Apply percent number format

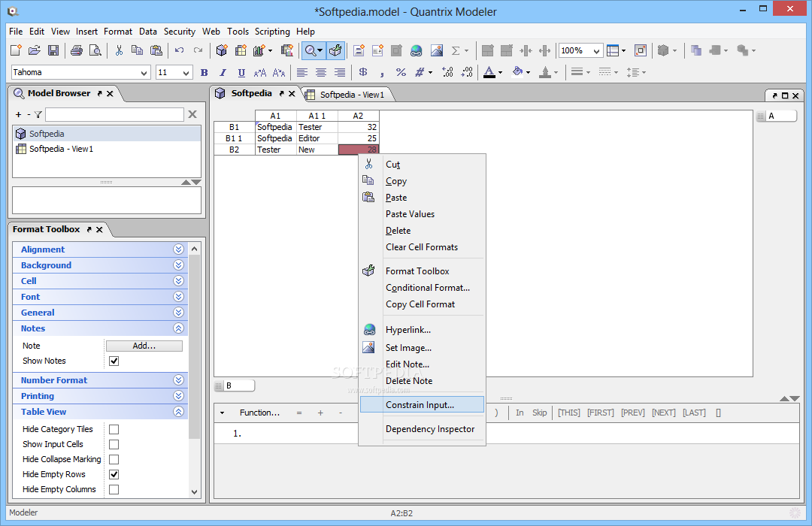(401, 72)
